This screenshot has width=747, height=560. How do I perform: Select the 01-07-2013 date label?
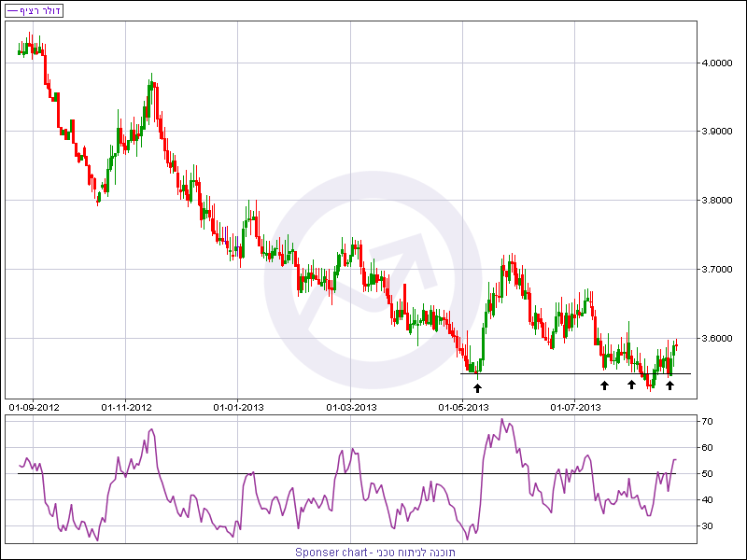[576, 407]
